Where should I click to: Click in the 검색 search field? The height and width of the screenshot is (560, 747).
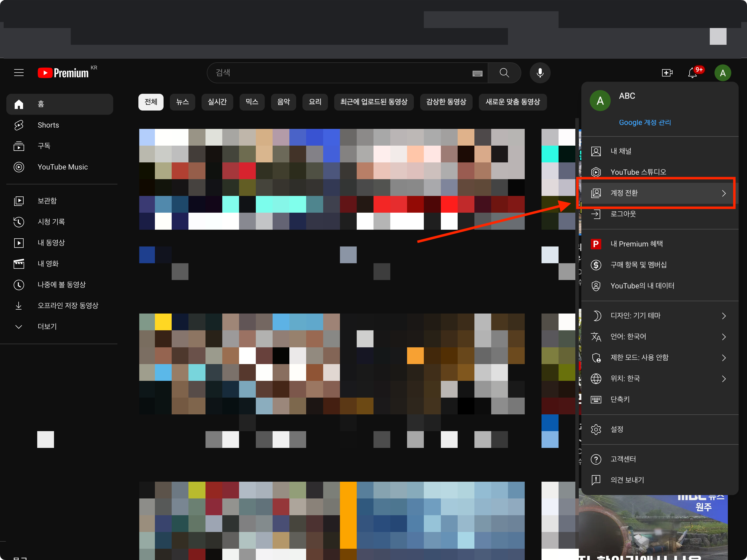click(x=338, y=73)
